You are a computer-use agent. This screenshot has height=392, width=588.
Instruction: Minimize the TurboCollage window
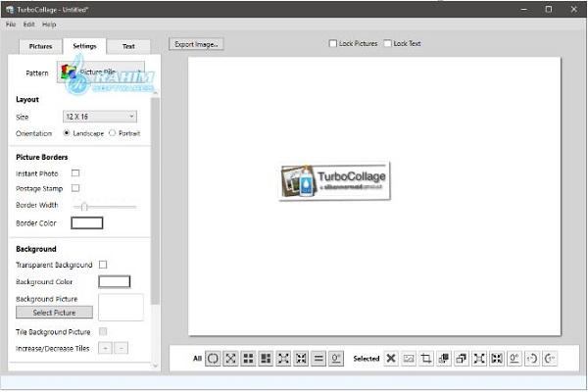click(x=524, y=10)
